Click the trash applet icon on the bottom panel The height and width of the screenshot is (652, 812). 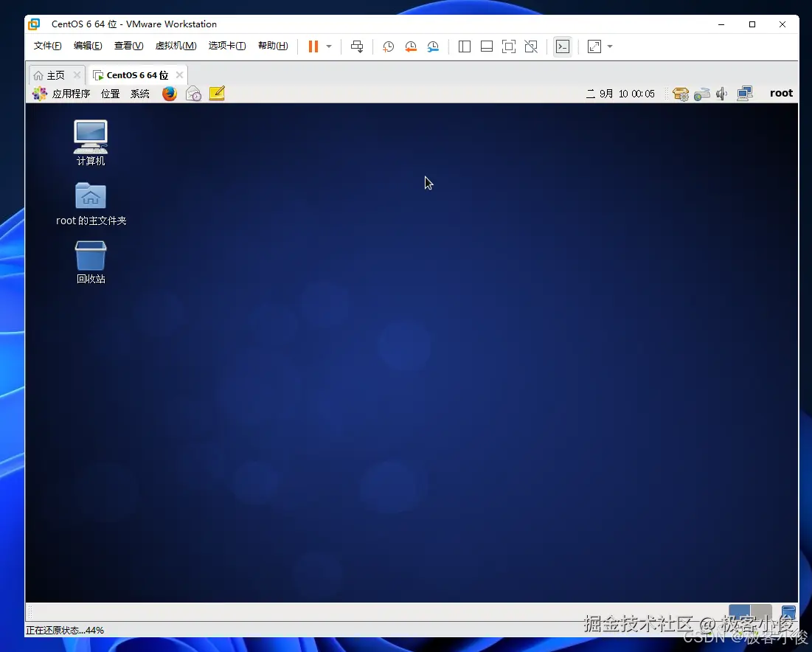[788, 613]
